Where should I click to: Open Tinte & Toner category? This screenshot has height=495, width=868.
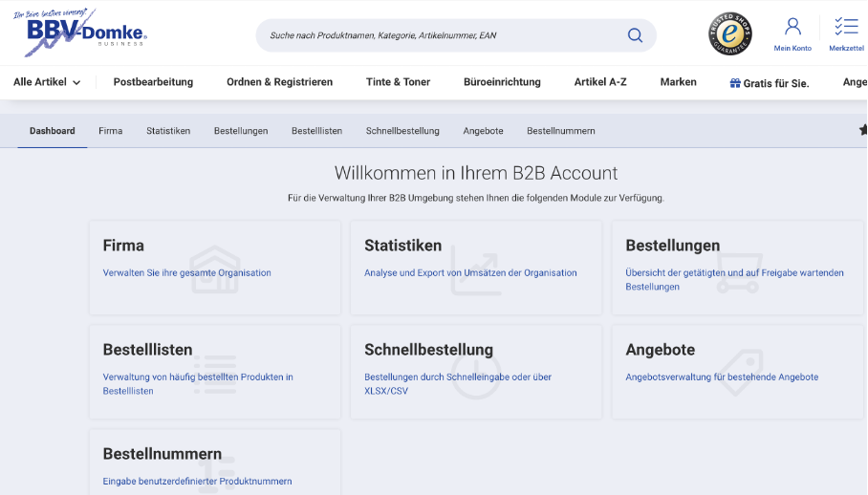click(x=398, y=82)
